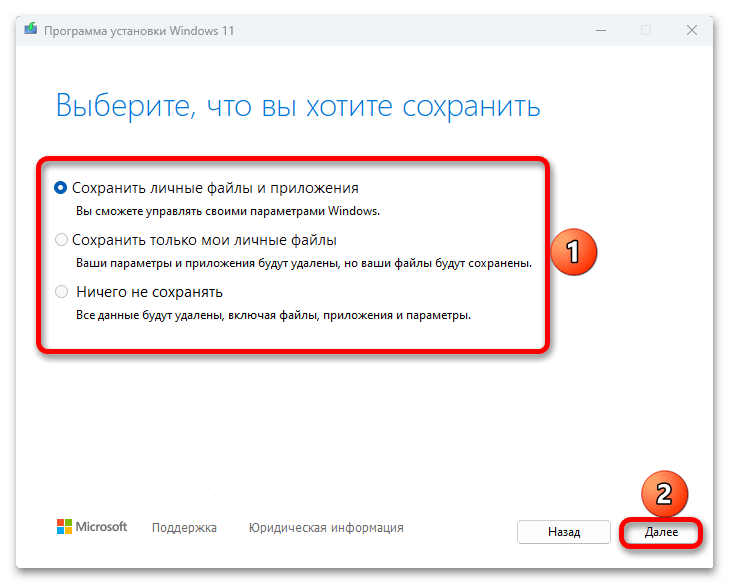
Task: Open the Поддержка link
Action: (x=184, y=528)
